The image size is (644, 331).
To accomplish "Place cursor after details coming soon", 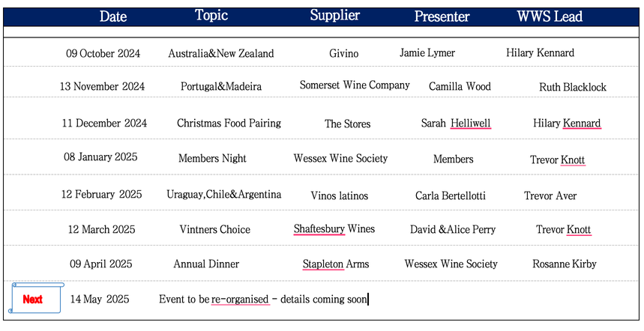I will 368,300.
